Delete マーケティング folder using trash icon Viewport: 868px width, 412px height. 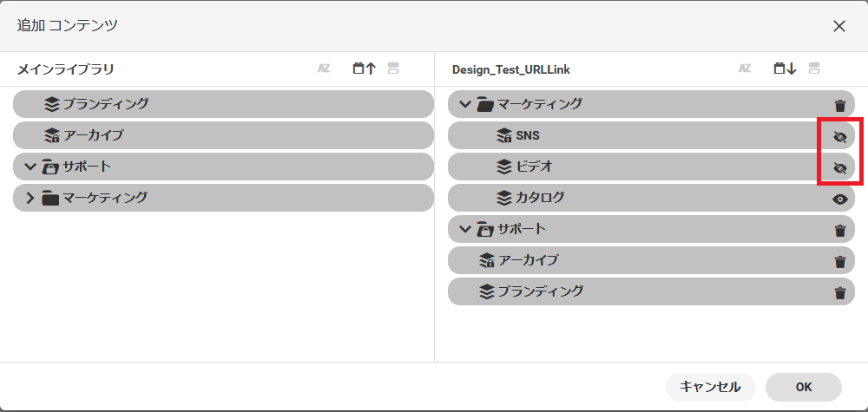pos(839,105)
